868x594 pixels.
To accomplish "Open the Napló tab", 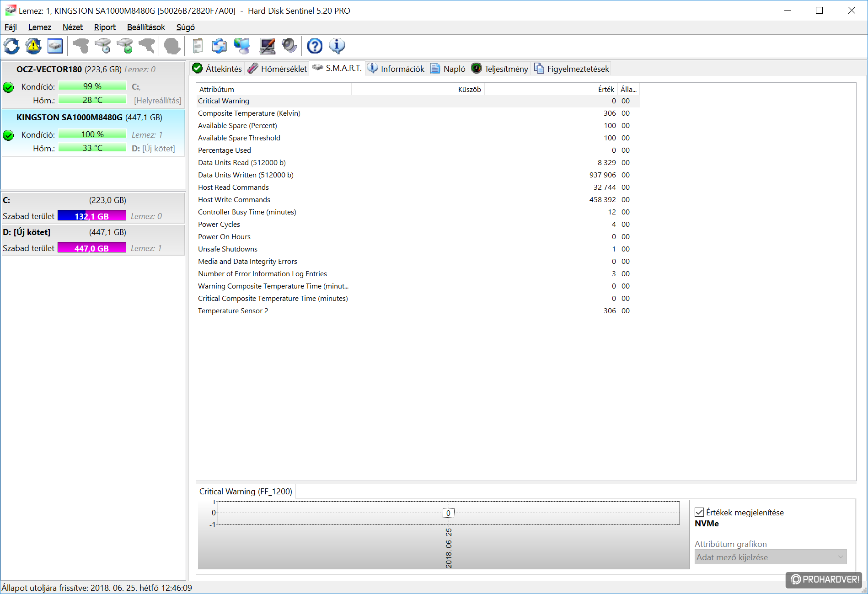I will click(448, 69).
